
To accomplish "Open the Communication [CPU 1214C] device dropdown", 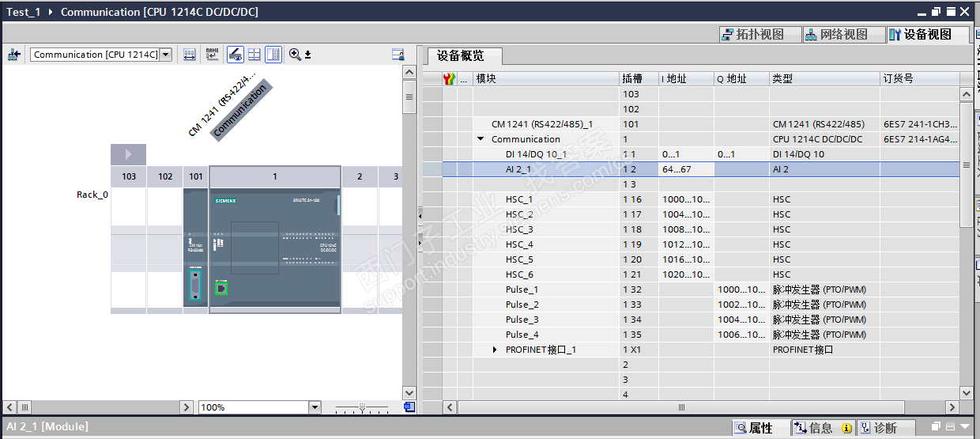I will (x=165, y=55).
